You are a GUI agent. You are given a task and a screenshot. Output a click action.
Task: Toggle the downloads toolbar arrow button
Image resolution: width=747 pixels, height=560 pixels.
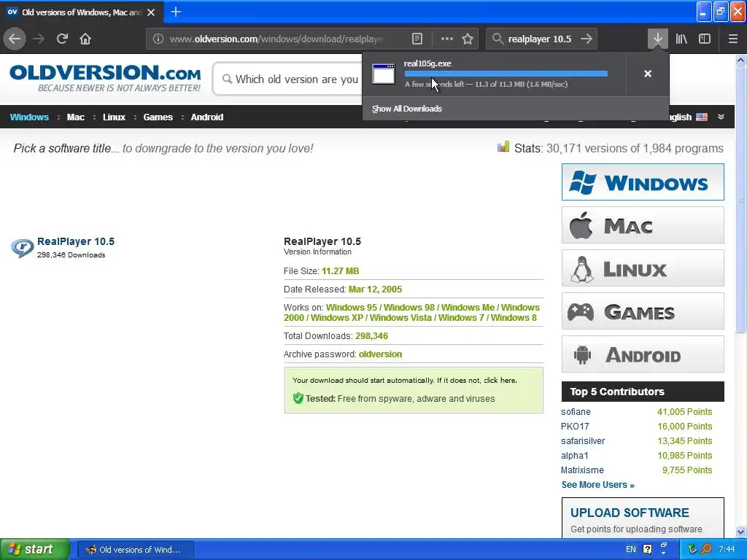657,39
